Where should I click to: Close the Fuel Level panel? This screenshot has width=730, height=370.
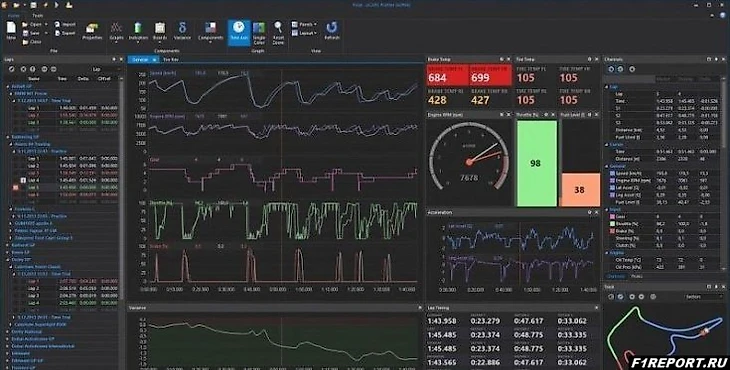point(596,114)
